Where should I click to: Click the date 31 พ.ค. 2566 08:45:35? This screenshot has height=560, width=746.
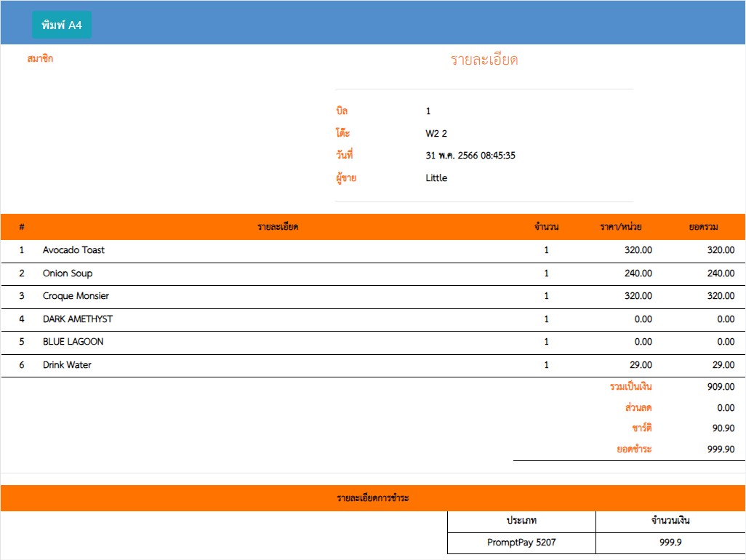[x=470, y=156]
